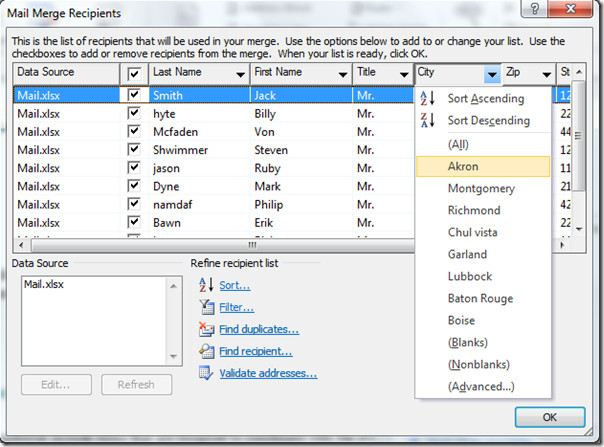Toggle the checkbox for Mcfaden recipient
The image size is (604, 447).
point(134,132)
